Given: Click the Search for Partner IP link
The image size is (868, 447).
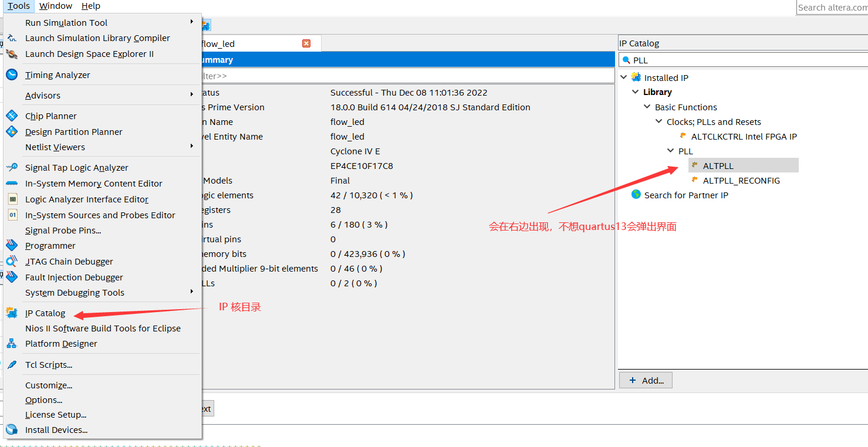Looking at the screenshot, I should pos(686,195).
